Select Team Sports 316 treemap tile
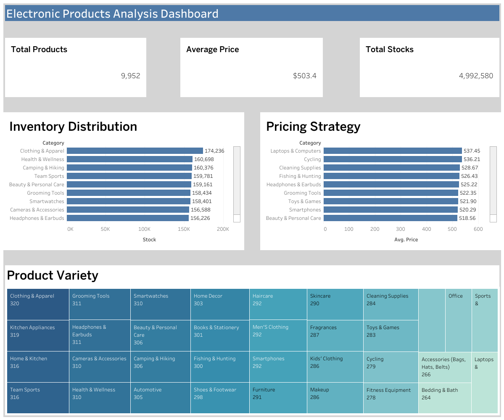Viewport: 504px width, 420px height. (x=38, y=398)
